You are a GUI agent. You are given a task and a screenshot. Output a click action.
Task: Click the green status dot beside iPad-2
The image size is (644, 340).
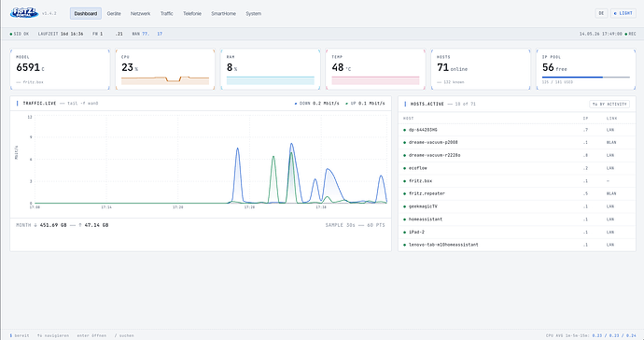click(x=404, y=233)
